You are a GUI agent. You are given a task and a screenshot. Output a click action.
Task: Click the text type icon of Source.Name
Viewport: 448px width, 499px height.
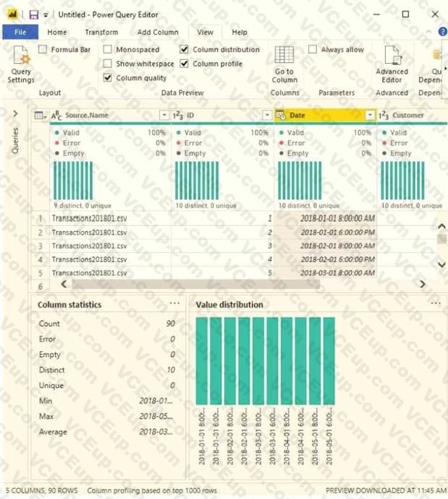(56, 116)
